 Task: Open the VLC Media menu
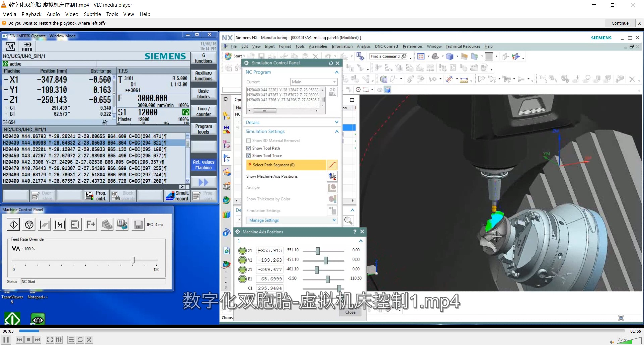tap(9, 14)
